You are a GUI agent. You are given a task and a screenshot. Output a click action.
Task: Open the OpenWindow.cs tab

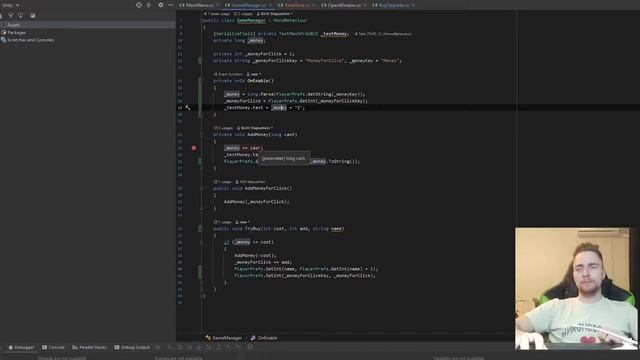point(343,5)
